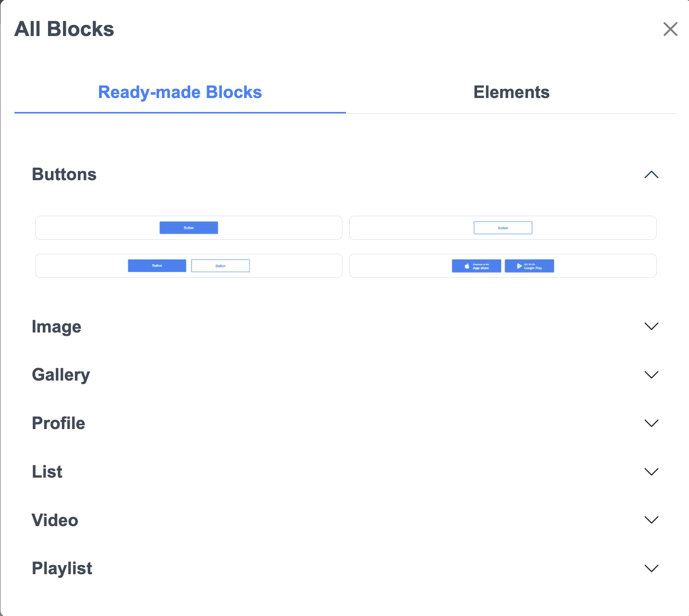Click the Profile section heading text
The height and width of the screenshot is (616, 689).
[x=58, y=423]
